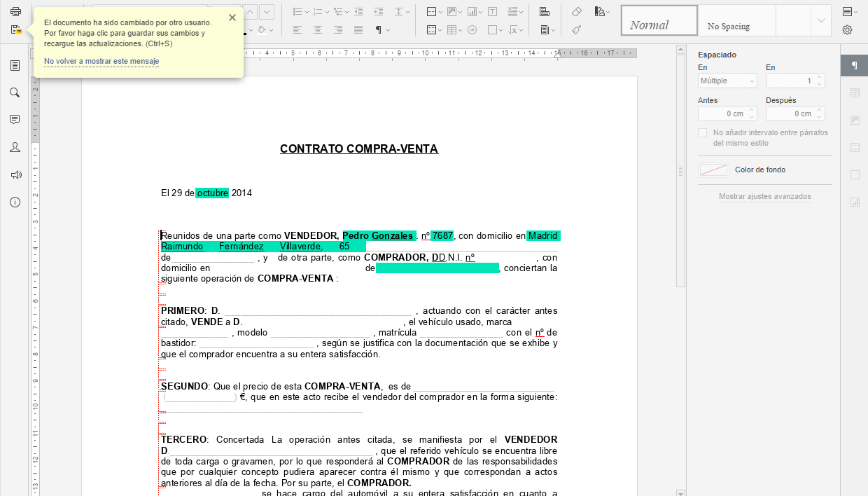868x496 pixels.
Task: Click the Copy style paintbrush icon
Action: (577, 29)
